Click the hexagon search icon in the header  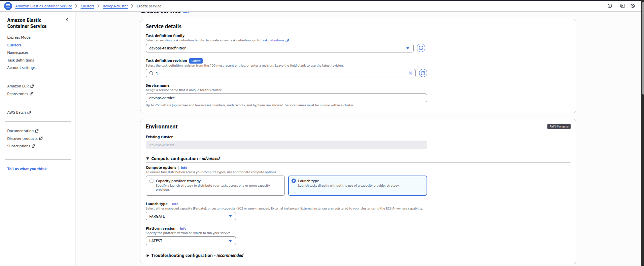[x=633, y=6]
